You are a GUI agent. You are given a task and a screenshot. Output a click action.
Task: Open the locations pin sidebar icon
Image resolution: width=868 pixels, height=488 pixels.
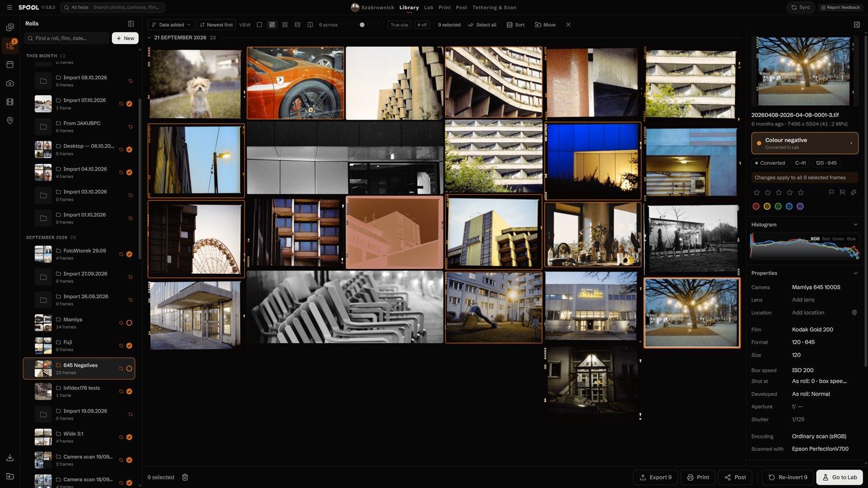pos(10,120)
